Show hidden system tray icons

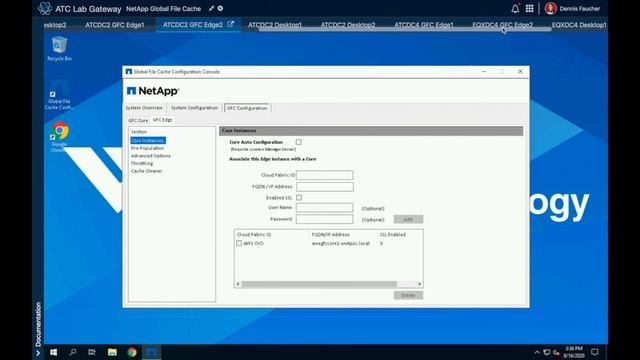(x=537, y=352)
